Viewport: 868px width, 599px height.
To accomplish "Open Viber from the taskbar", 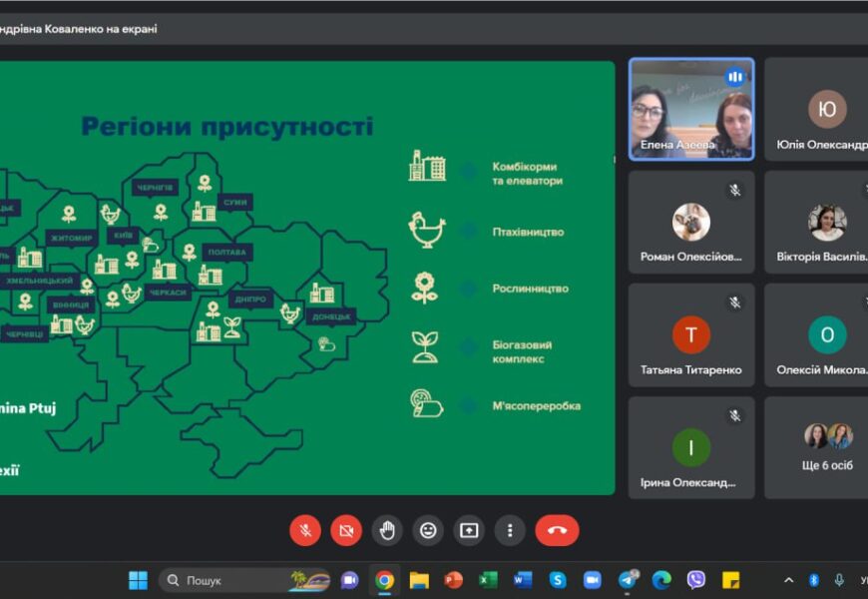I will pos(696,580).
